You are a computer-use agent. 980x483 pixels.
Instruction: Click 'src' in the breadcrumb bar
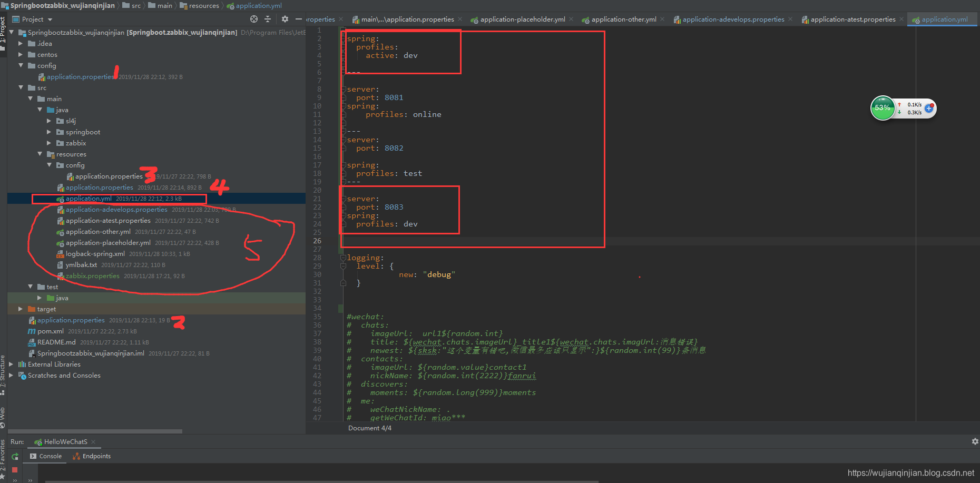(x=136, y=5)
